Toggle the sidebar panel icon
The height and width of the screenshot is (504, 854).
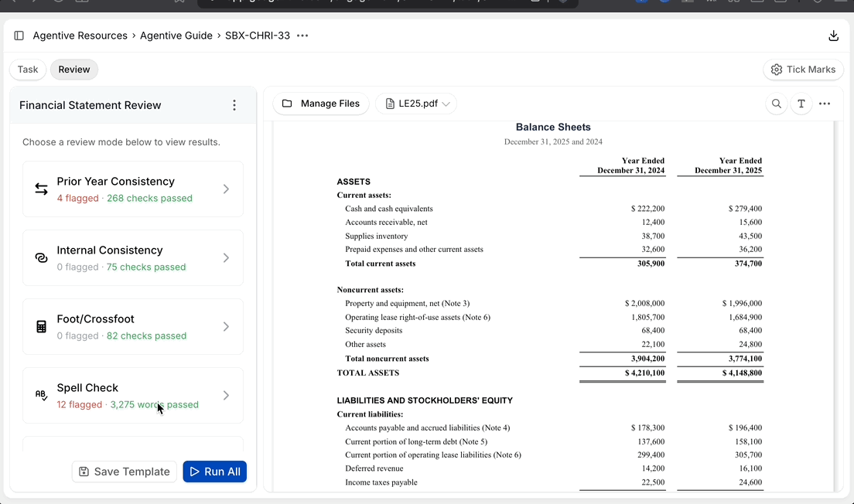tap(19, 36)
